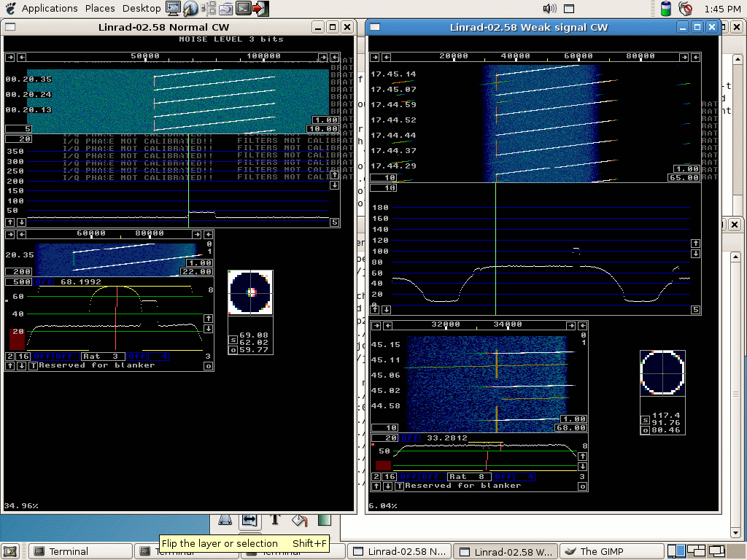747x560 pixels.
Task: Click the Rat 8 box in Weak signal CW
Action: coord(469,477)
